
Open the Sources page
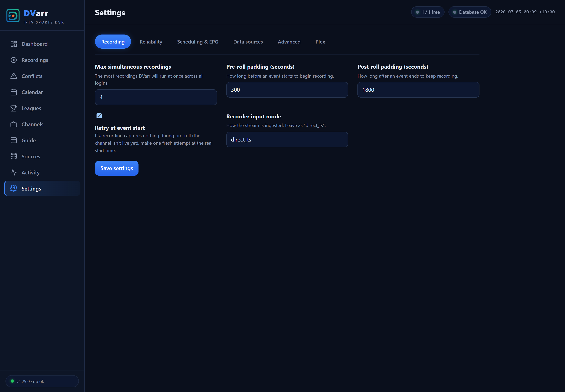point(42,156)
